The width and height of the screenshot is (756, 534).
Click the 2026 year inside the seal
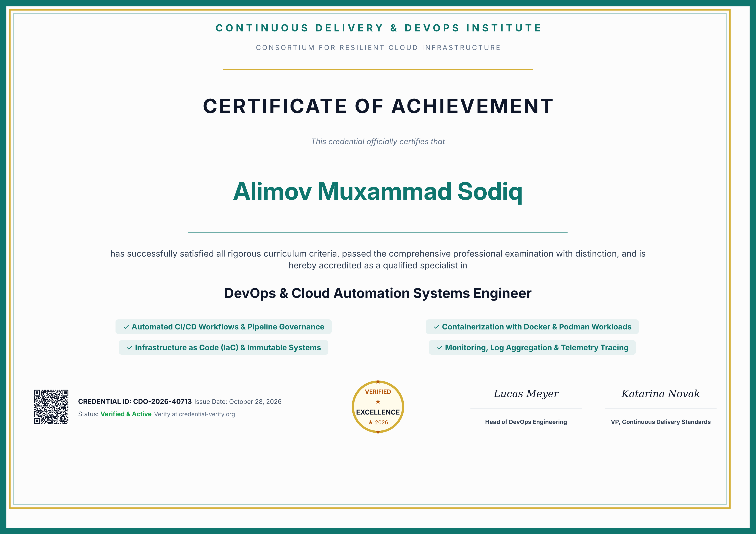[381, 422]
